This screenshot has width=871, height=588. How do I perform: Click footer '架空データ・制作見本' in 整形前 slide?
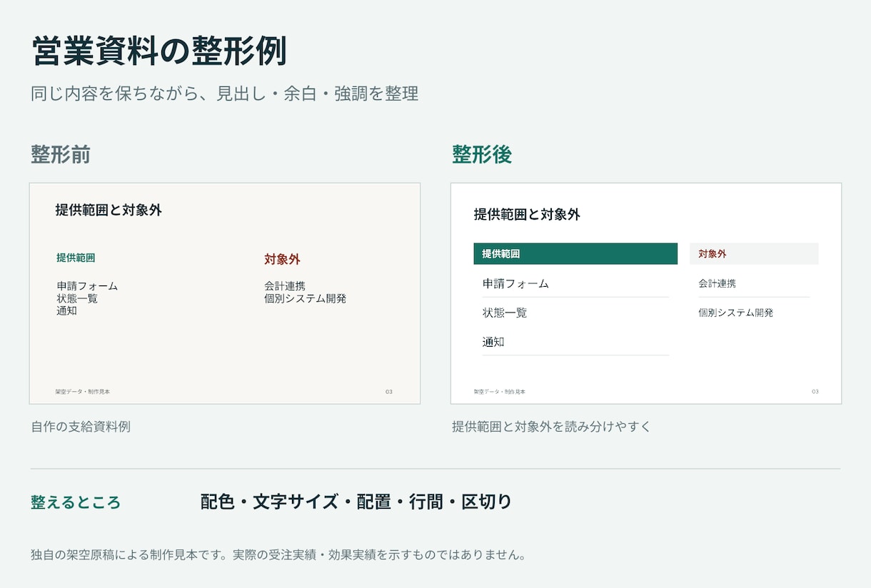pyautogui.click(x=83, y=392)
